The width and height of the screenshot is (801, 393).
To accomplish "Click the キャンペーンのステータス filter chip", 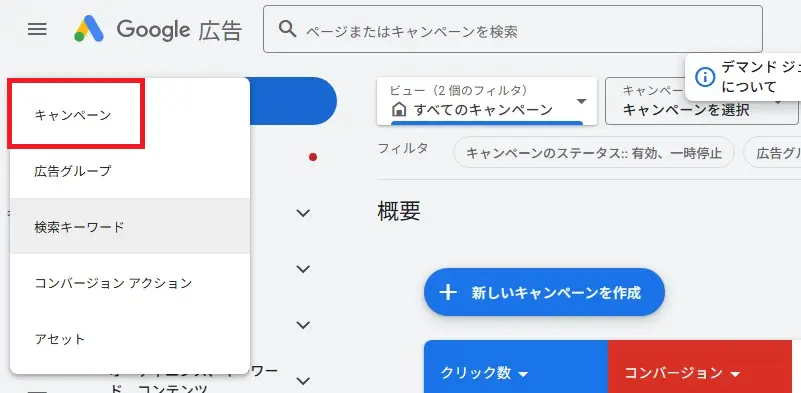I will (594, 153).
